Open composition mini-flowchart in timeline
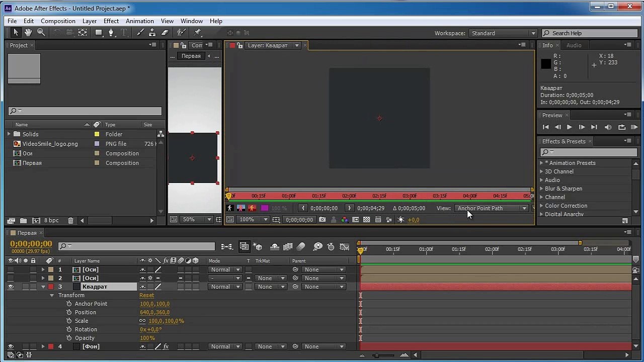This screenshot has height=362, width=644. [227, 246]
